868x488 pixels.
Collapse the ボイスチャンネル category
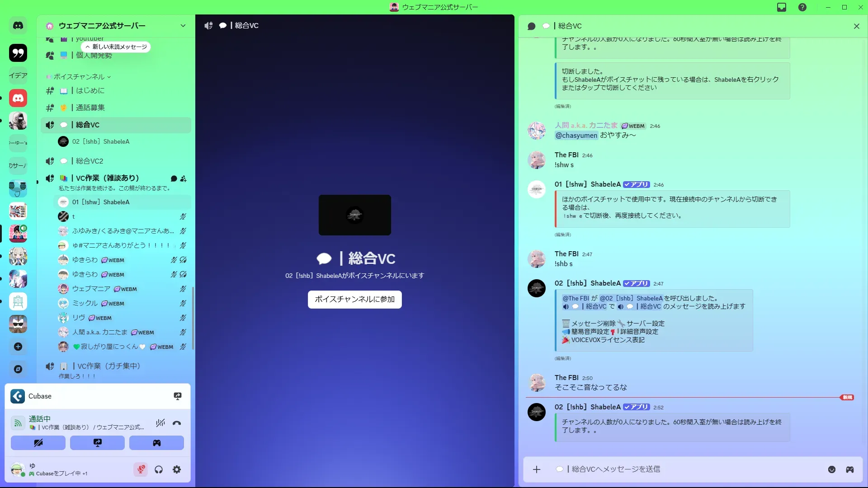click(x=79, y=77)
